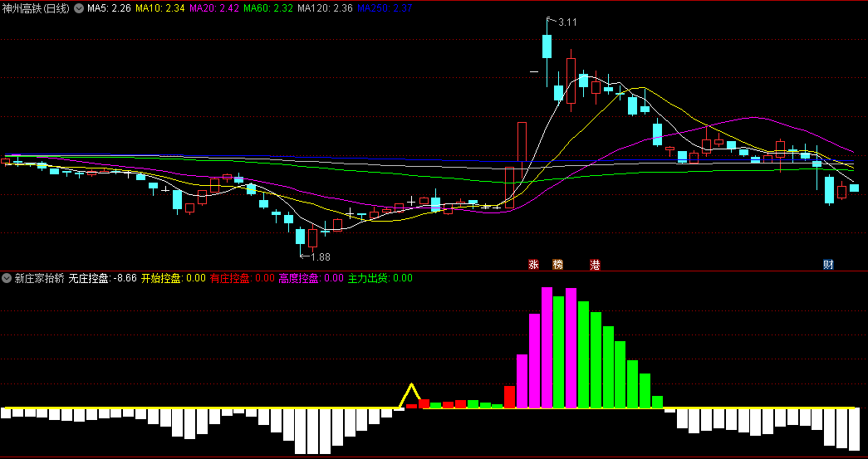Open the dropdown arrow beside 神州高铁(日线)
868x459 pixels.
(79, 8)
